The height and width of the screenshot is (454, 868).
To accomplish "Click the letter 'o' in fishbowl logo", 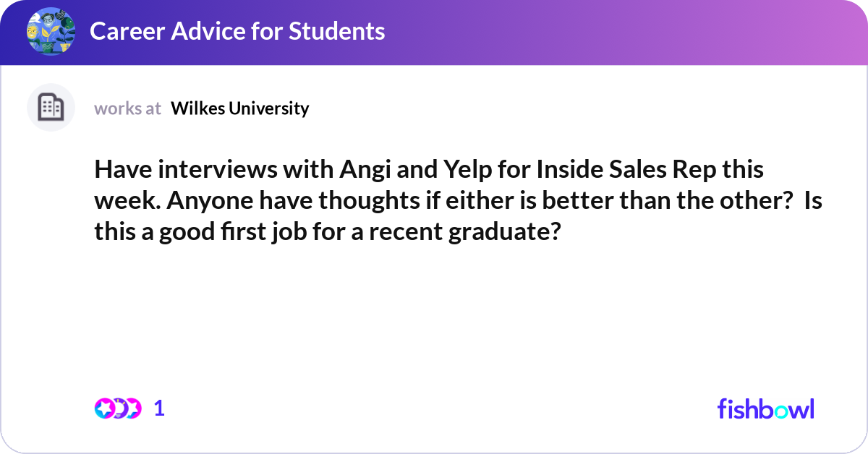I will click(782, 411).
